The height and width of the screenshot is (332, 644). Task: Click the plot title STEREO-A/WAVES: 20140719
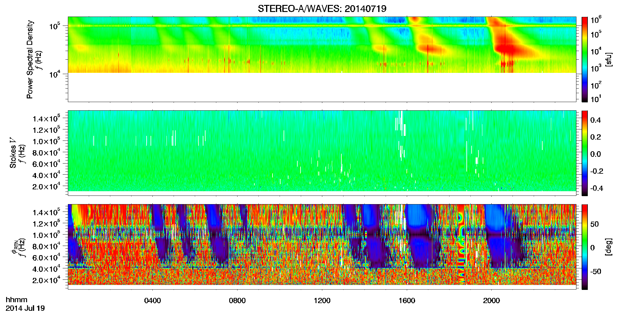(x=322, y=9)
